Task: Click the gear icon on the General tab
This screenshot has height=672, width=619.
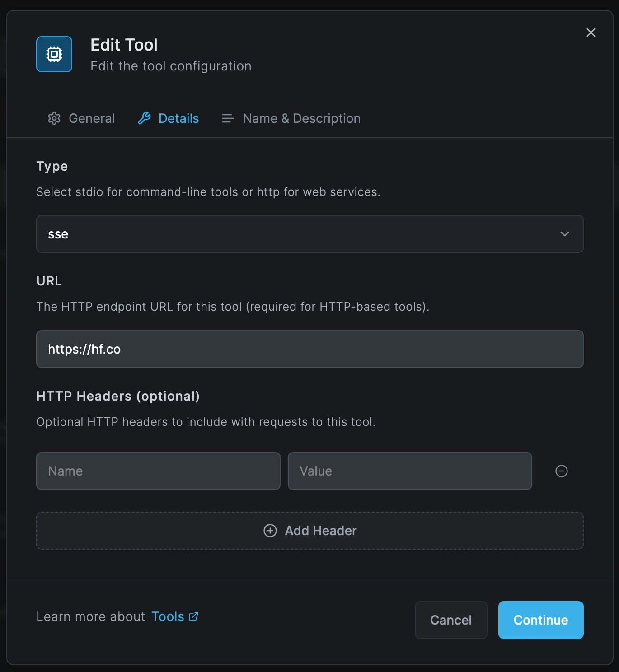Action: tap(54, 118)
